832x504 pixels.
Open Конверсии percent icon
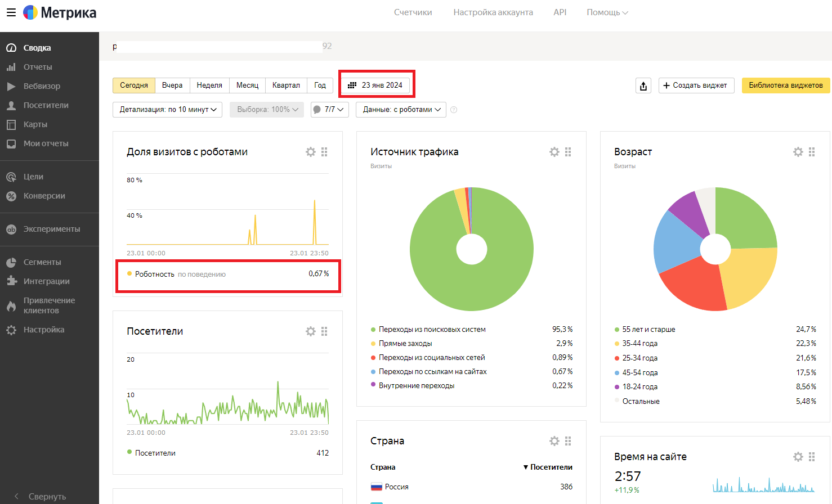click(x=11, y=196)
